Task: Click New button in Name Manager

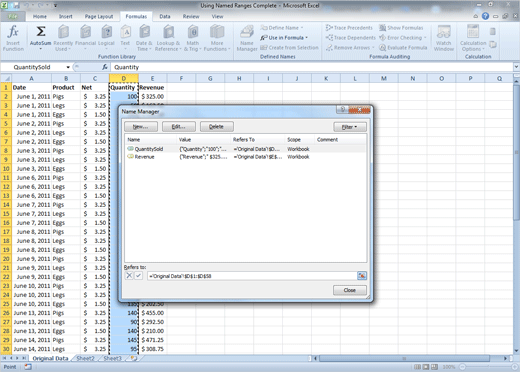Action: coord(141,127)
